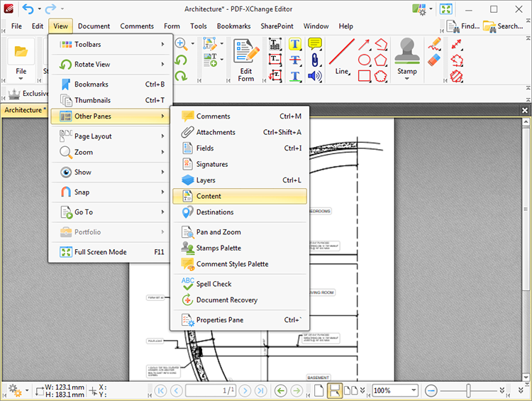Click the vertical scrollbar down arrow
532x401 pixels.
click(x=526, y=378)
